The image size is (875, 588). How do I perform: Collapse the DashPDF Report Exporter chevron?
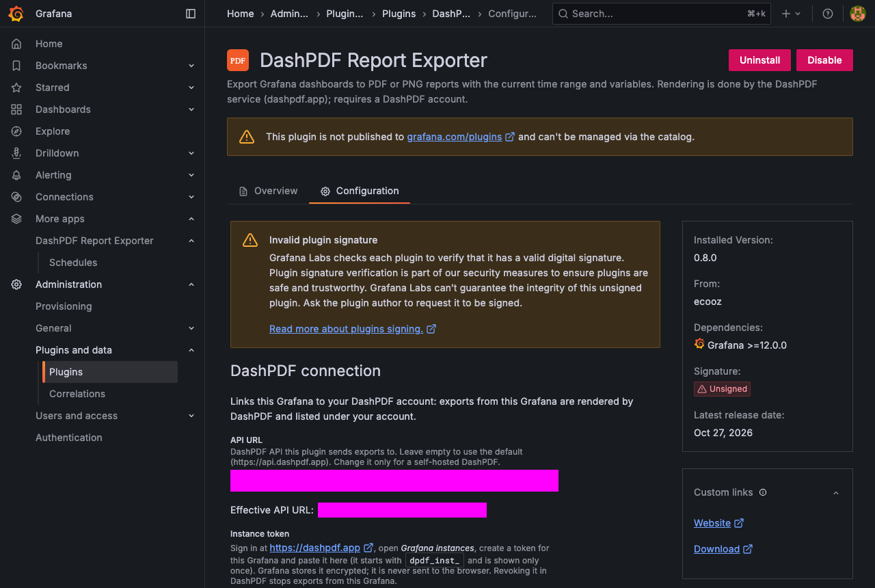pos(191,241)
